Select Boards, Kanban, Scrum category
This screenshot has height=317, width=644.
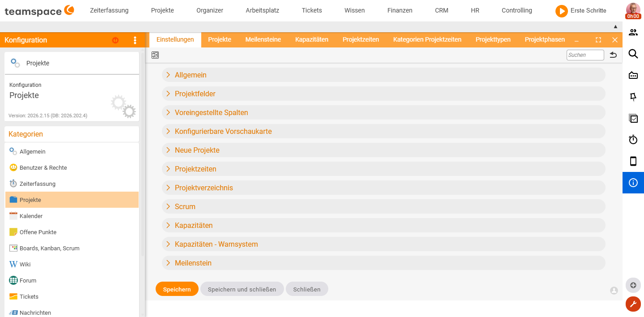tap(72, 248)
